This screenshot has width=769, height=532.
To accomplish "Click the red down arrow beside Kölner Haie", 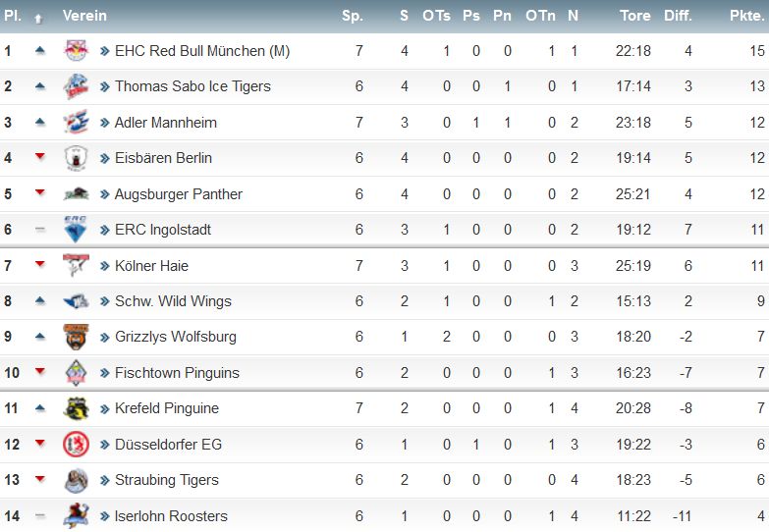I will point(40,264).
